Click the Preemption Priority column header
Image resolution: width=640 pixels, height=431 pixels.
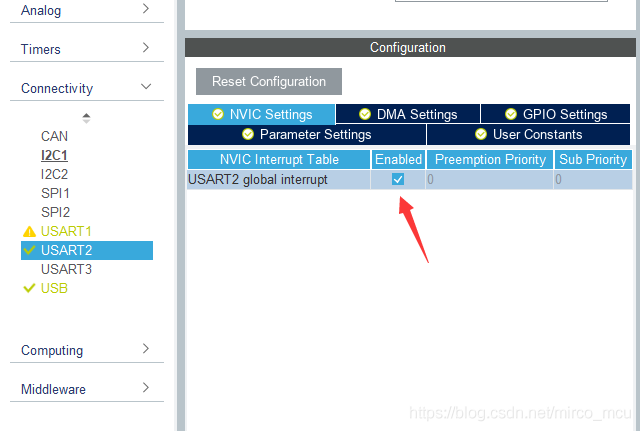[x=490, y=160]
